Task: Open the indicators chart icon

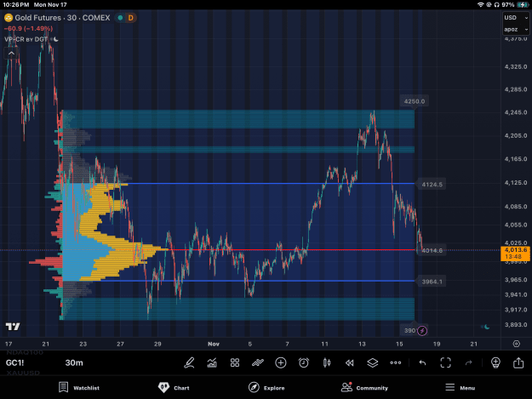Action: point(212,362)
